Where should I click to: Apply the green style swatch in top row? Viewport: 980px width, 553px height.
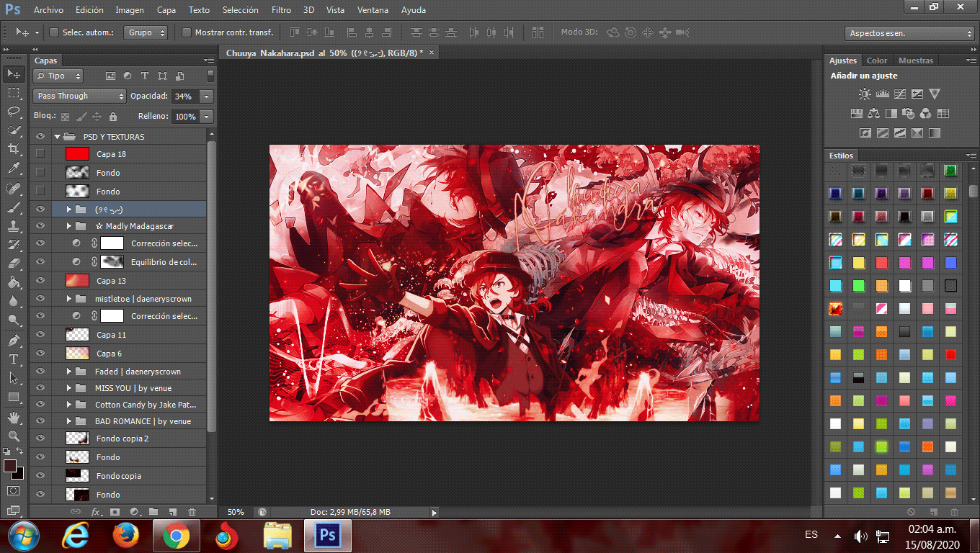tap(950, 171)
